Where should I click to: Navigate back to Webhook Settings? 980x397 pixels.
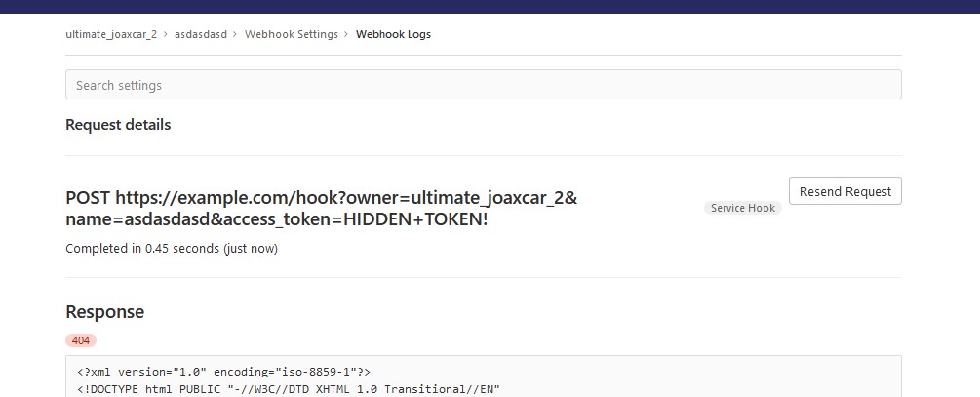[291, 34]
